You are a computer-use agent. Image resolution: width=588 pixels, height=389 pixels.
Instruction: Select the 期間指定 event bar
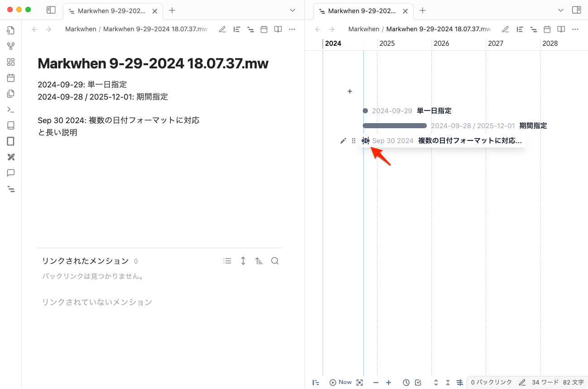click(395, 125)
